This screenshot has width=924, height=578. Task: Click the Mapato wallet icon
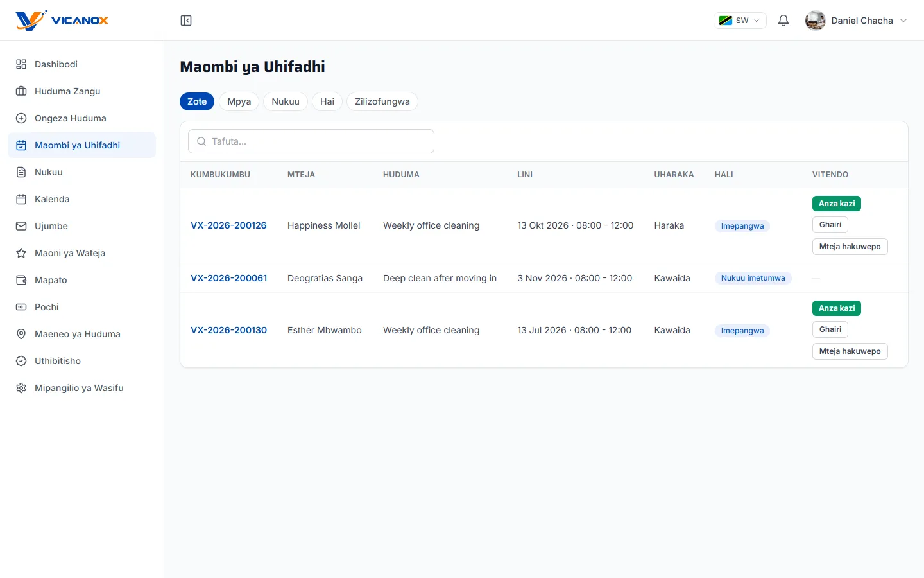(21, 280)
